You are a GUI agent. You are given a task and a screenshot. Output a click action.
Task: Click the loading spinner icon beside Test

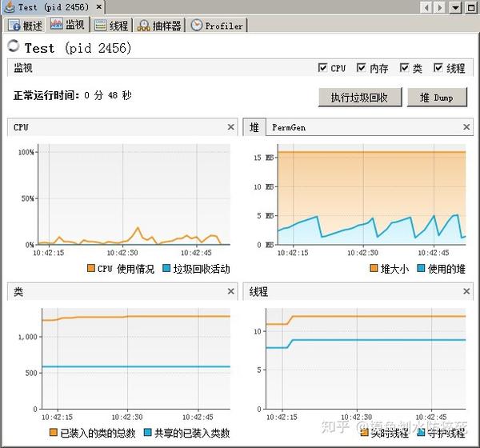pyautogui.click(x=14, y=46)
